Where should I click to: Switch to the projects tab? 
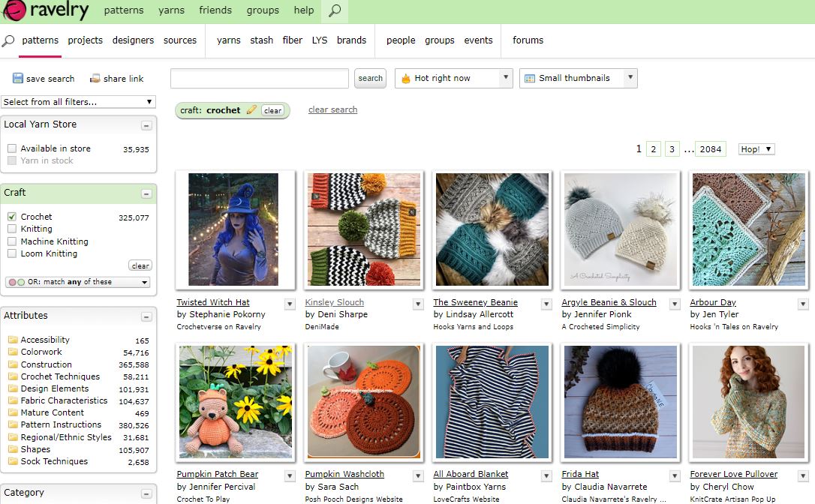point(85,40)
